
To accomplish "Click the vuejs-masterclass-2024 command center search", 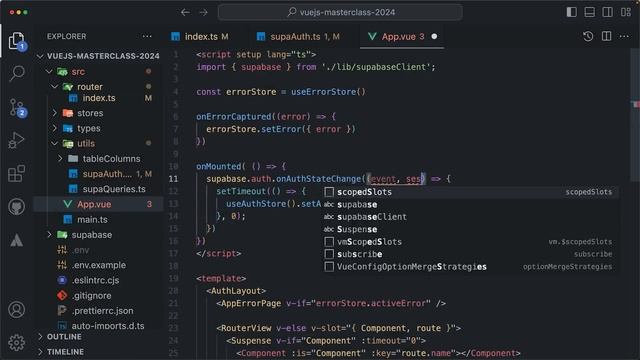I will point(340,12).
